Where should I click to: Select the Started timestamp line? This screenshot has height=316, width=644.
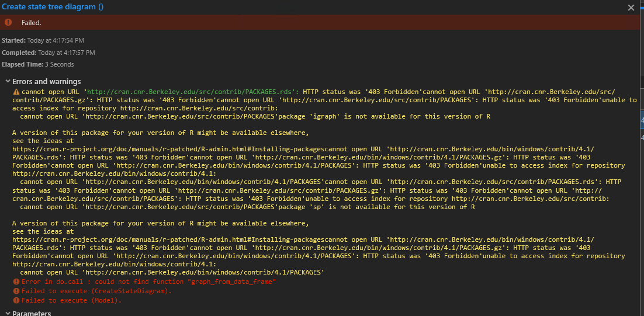click(x=43, y=40)
